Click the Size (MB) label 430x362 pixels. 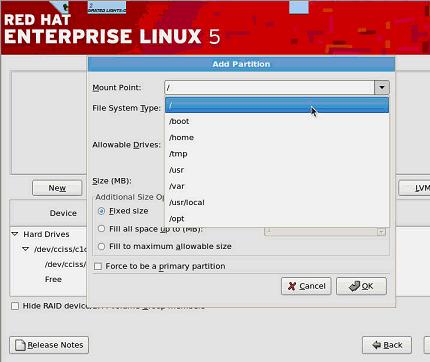tap(112, 181)
